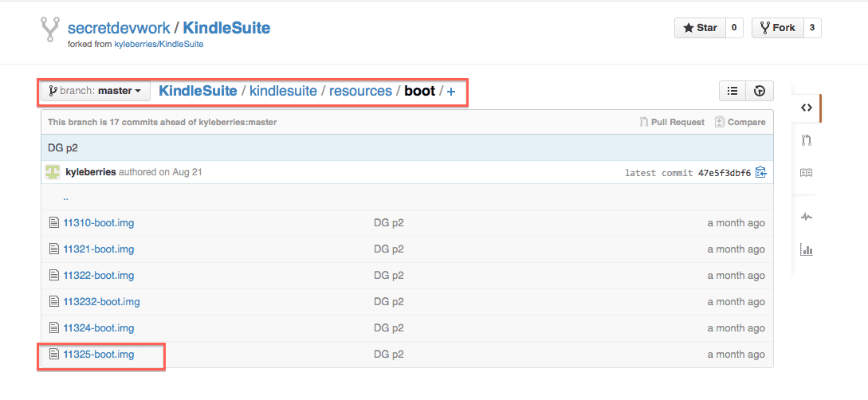Open 11325-boot.img file

(99, 354)
